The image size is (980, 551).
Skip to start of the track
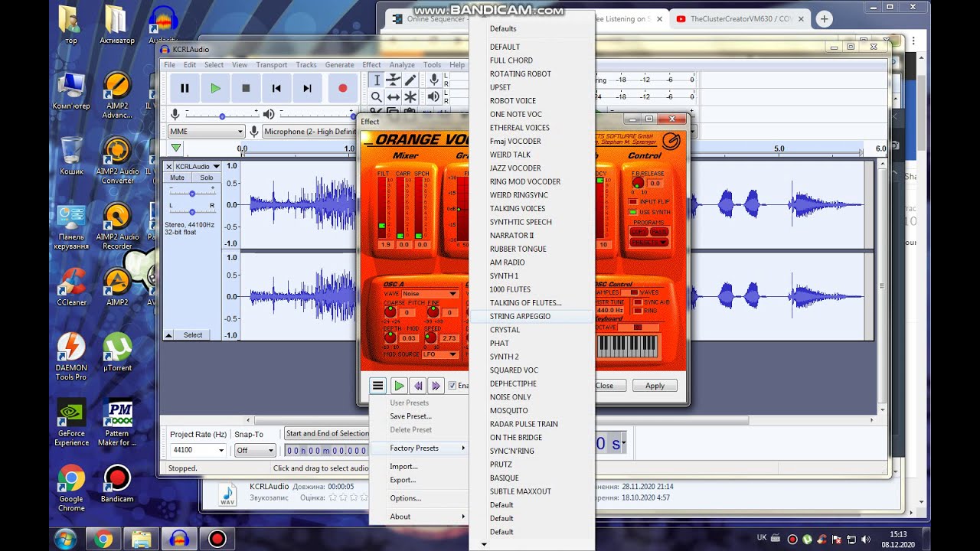point(276,88)
